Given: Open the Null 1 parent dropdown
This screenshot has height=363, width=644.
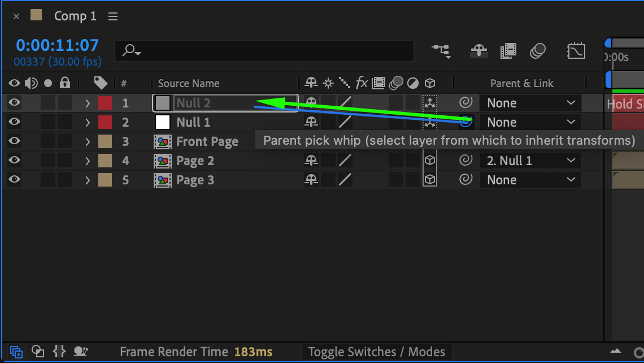Looking at the screenshot, I should point(530,122).
